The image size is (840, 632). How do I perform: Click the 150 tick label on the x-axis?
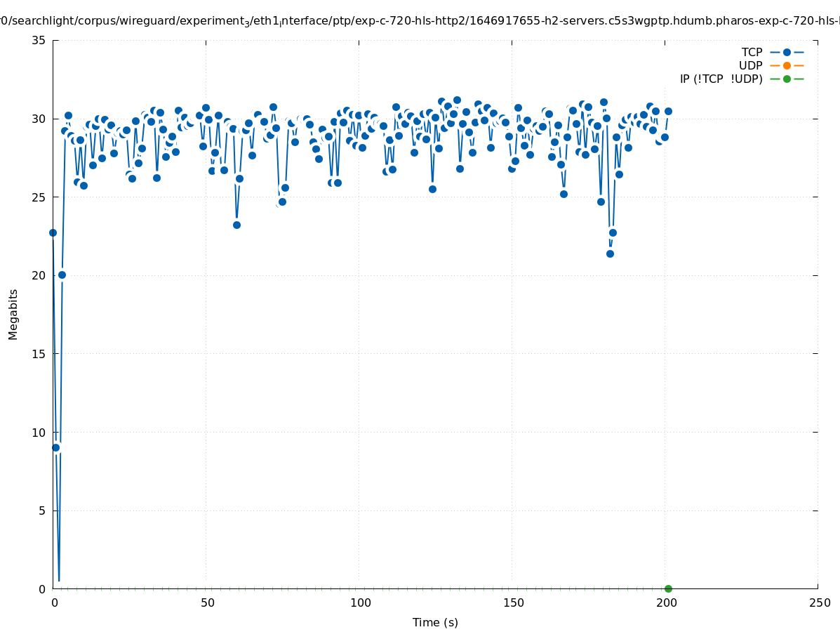pyautogui.click(x=513, y=603)
